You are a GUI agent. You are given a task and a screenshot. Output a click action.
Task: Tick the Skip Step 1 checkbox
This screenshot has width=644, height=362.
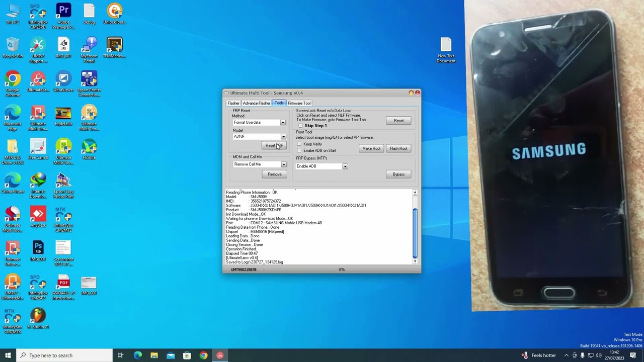coord(301,126)
